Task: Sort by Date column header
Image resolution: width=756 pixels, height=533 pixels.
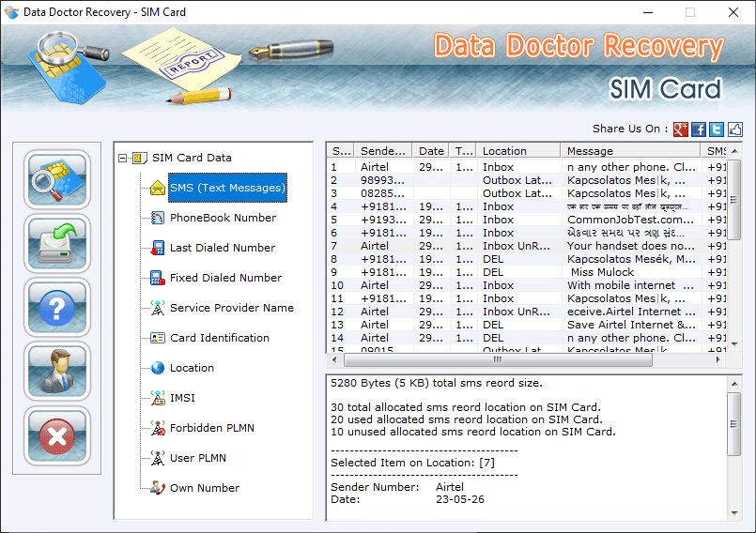Action: click(430, 151)
